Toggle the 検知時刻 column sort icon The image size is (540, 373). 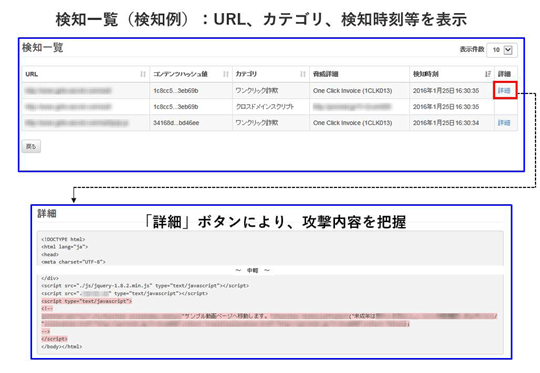[488, 74]
